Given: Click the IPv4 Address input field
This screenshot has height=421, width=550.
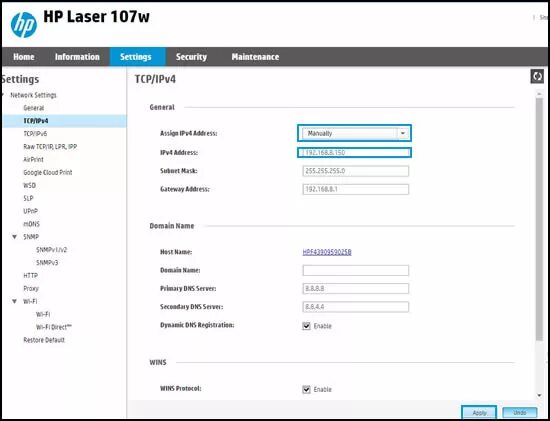Looking at the screenshot, I should click(x=354, y=153).
